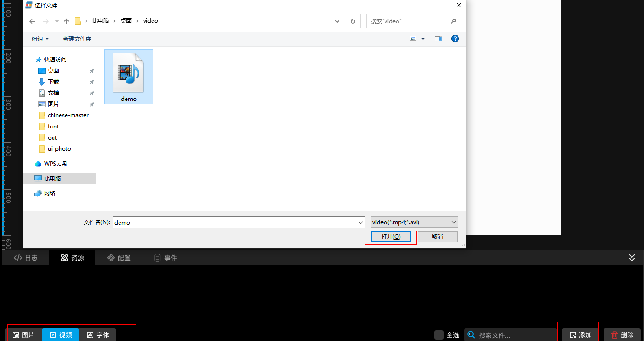This screenshot has width=644, height=341.
Task: Click the 搜索文件 search field
Action: (x=511, y=335)
